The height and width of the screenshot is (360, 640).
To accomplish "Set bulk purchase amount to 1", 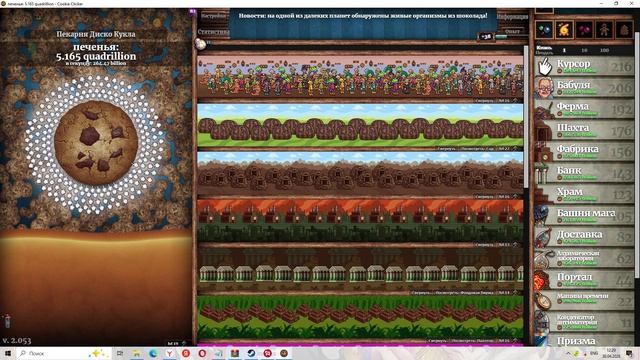I will [x=564, y=50].
